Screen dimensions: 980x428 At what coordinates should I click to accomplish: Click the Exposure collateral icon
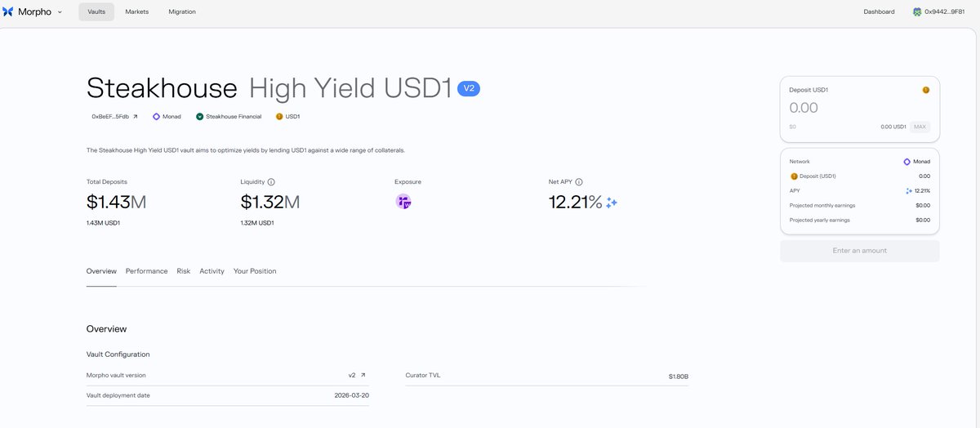[x=403, y=202]
